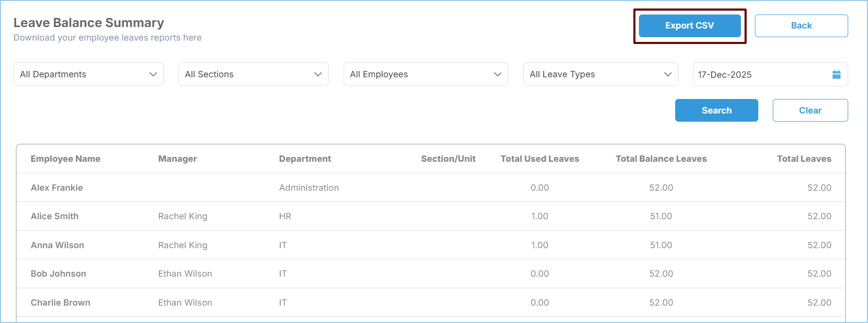Expand the All Sections dropdown
The height and width of the screenshot is (323, 868).
(x=253, y=74)
